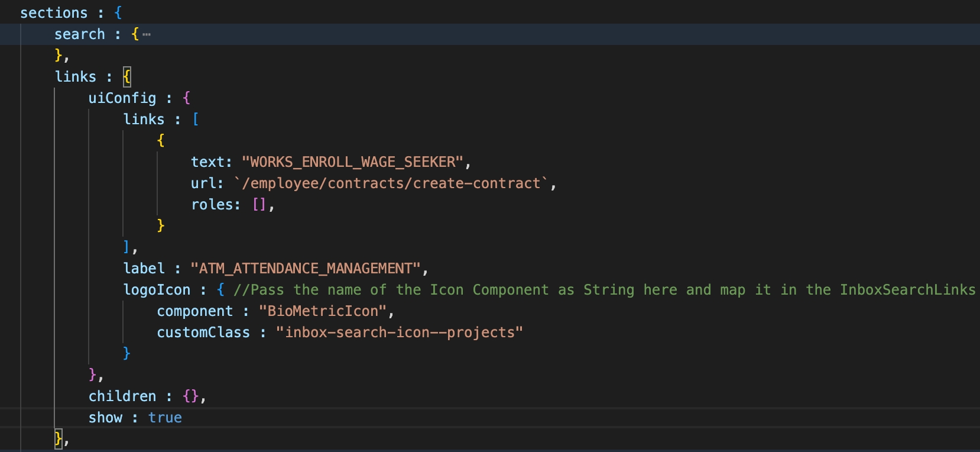
Task: Place cursor on the "search" key
Action: [79, 34]
